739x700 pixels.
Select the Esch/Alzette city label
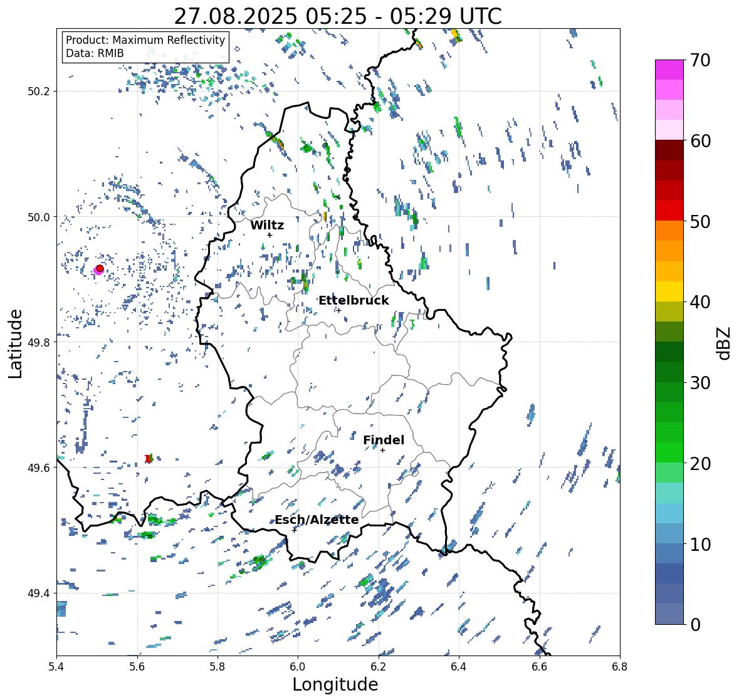pos(317,520)
